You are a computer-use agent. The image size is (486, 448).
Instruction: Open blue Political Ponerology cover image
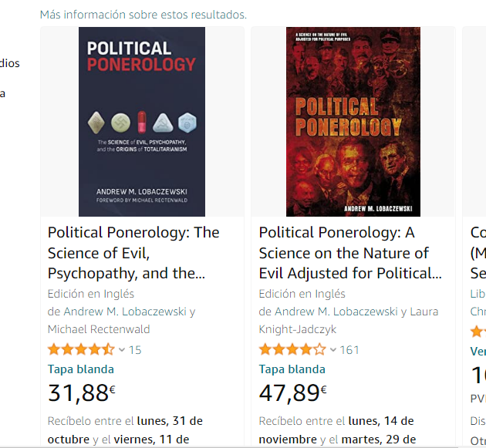[x=142, y=121]
